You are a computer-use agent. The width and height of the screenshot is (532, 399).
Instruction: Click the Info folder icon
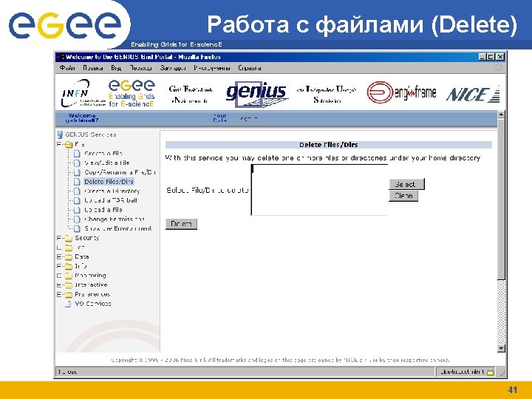(69, 266)
